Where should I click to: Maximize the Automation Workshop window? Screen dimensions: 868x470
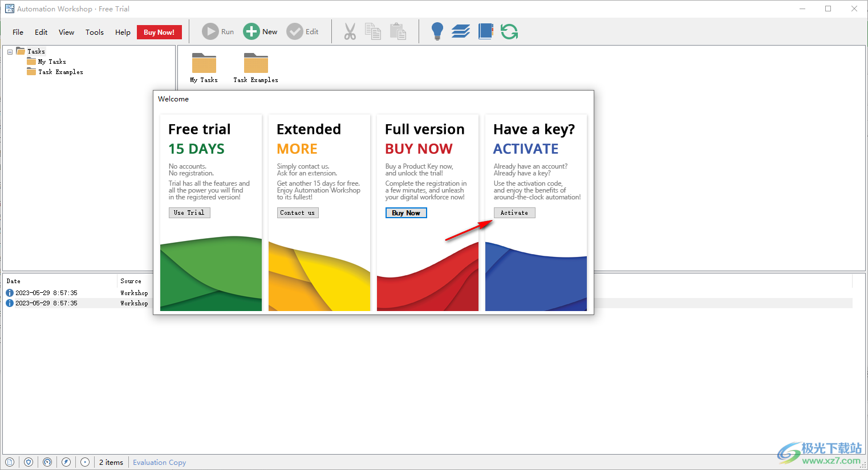coord(828,9)
